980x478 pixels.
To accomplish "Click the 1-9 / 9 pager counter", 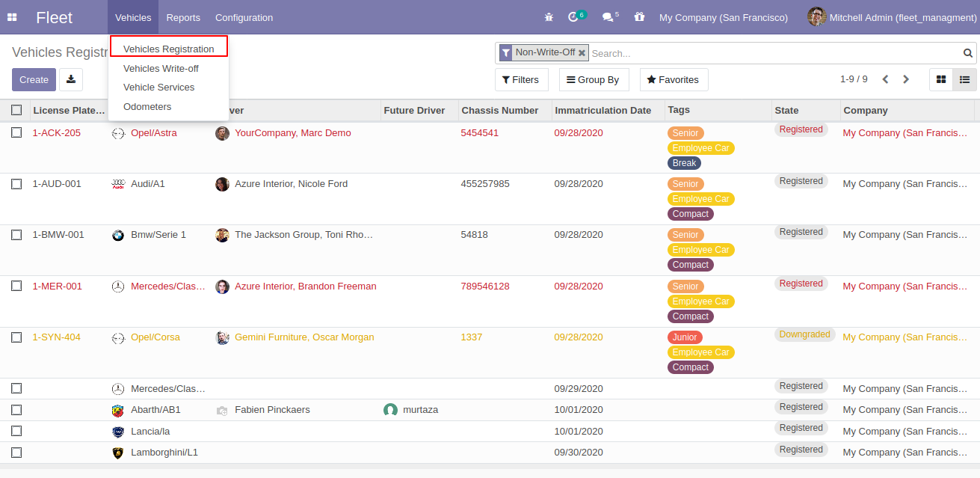I will click(854, 79).
